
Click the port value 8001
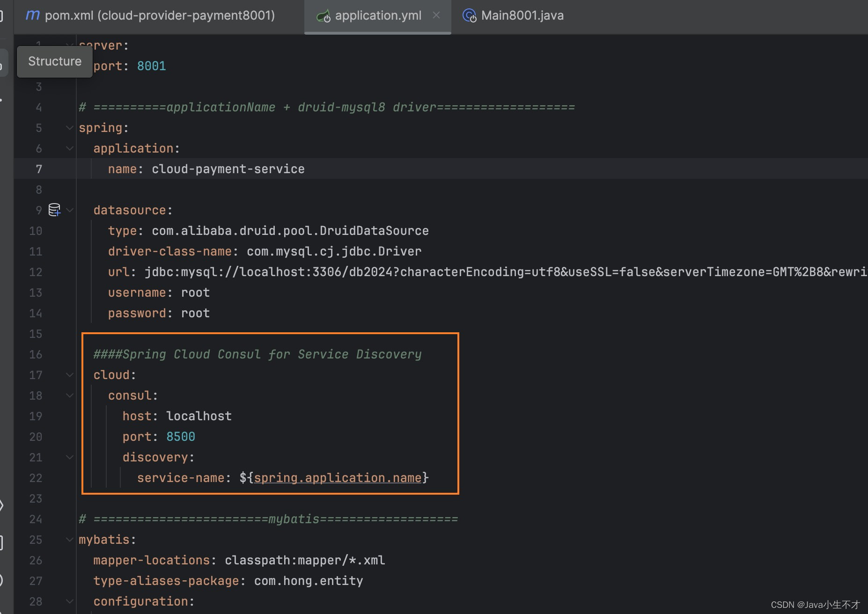tap(152, 66)
